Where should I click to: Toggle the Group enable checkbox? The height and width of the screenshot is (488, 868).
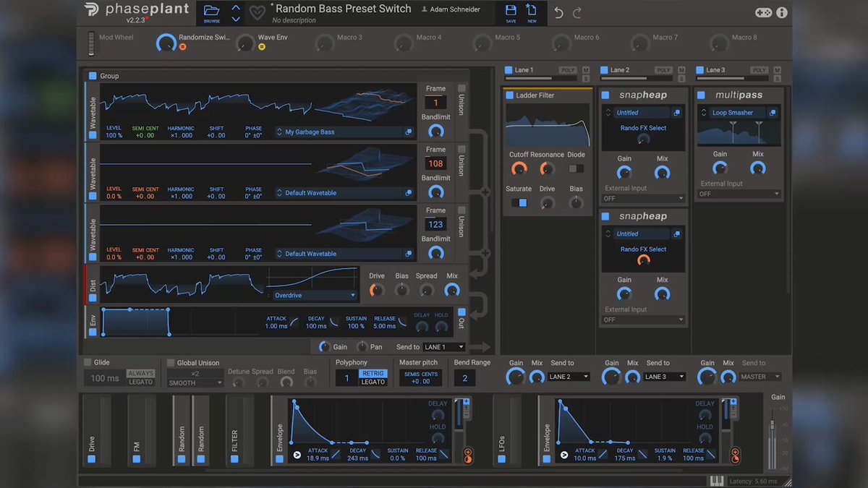[x=93, y=76]
